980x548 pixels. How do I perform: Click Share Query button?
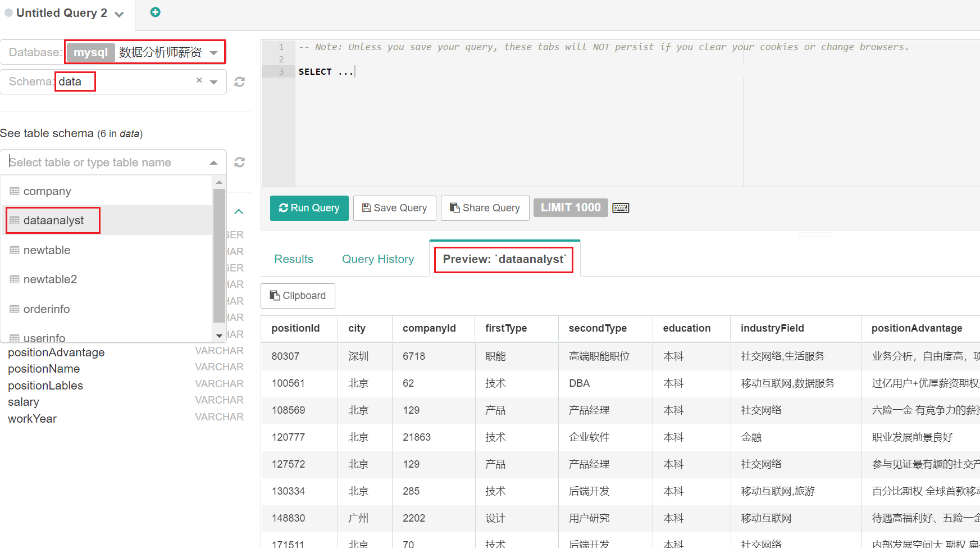[485, 208]
